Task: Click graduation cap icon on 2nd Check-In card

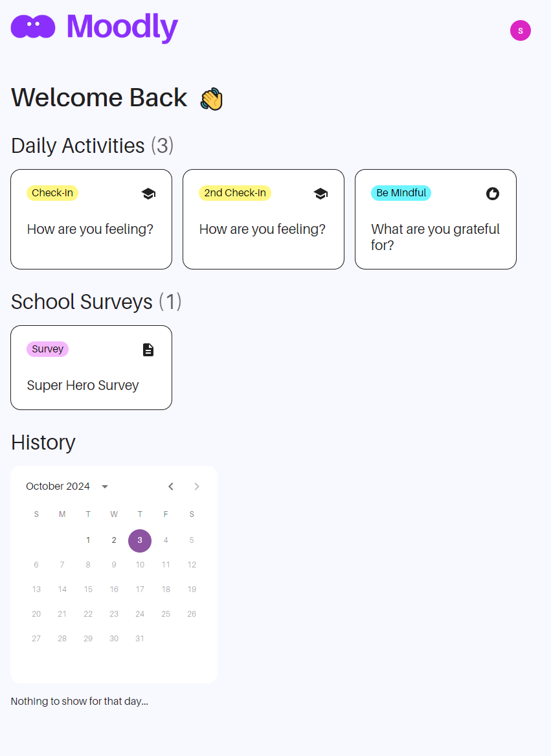Action: 320,194
